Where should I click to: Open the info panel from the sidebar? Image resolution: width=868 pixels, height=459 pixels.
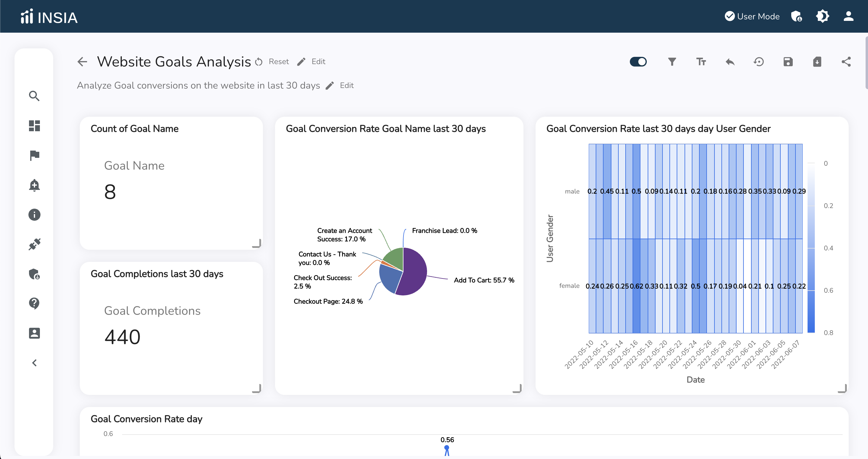click(34, 215)
